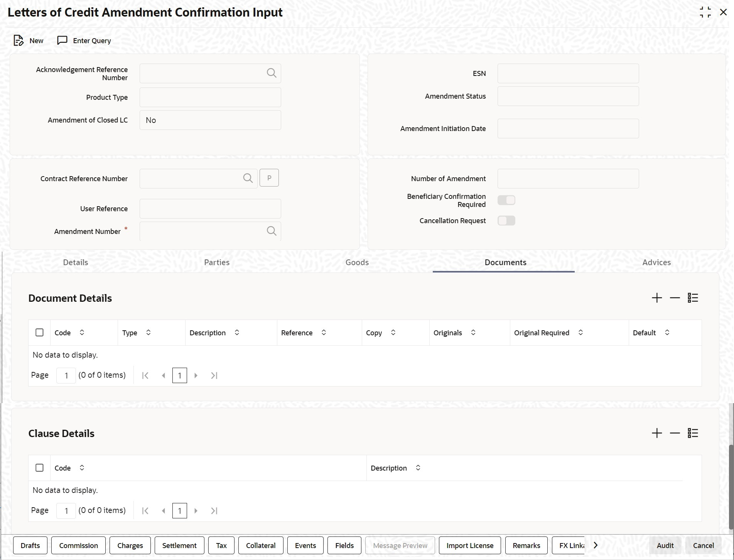
Task: Sort Document Details by Code column
Action: (82, 332)
